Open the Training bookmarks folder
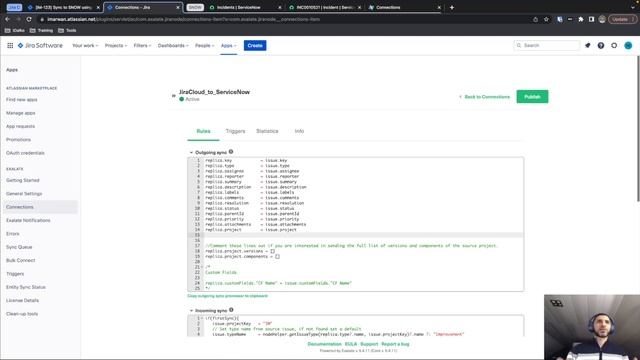This screenshot has height=360, width=640. click(41, 31)
